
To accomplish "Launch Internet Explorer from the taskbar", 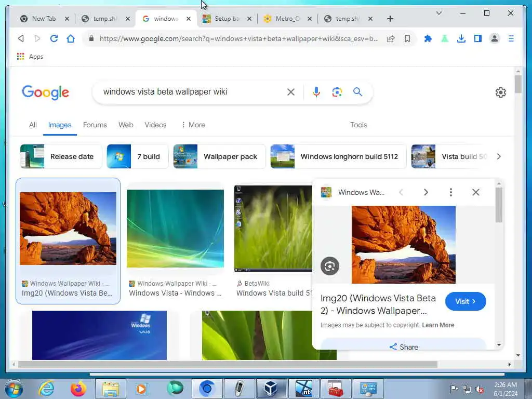I will [x=46, y=389].
